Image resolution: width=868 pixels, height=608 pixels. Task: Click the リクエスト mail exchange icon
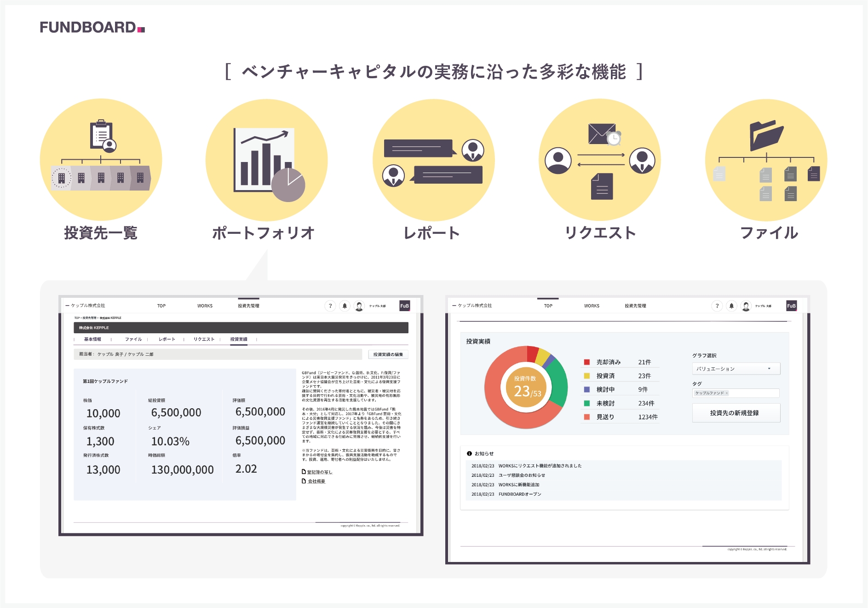tap(599, 160)
